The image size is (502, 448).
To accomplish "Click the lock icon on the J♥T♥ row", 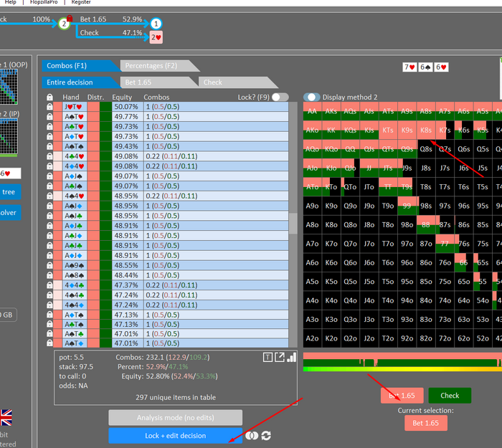I will [x=49, y=107].
